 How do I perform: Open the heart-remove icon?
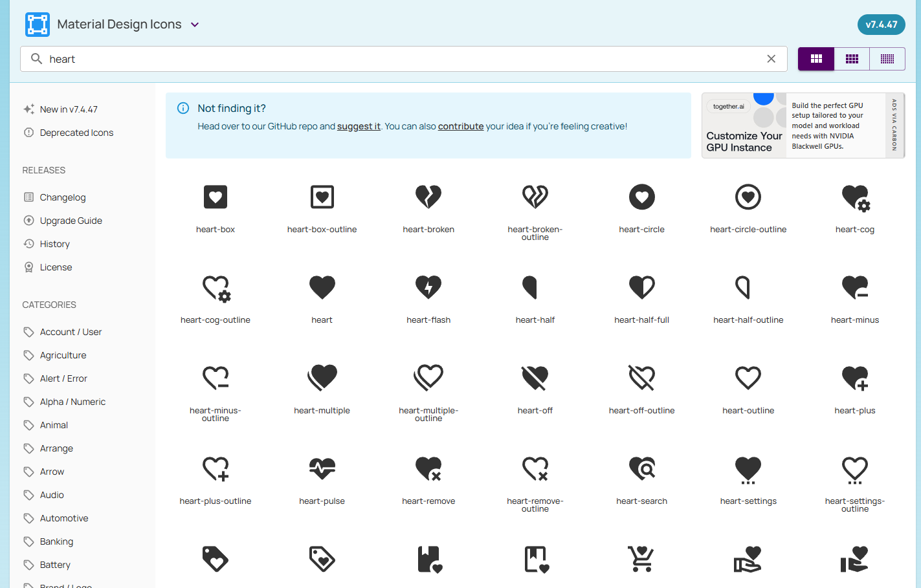click(428, 468)
